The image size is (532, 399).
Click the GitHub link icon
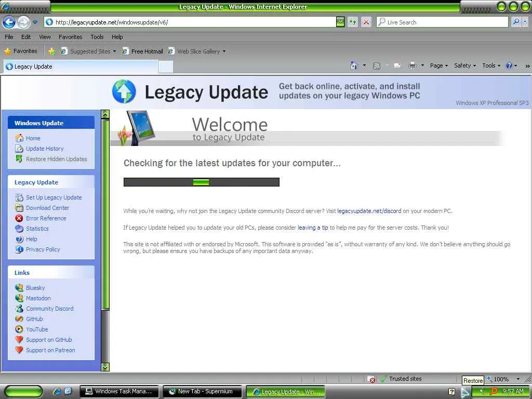19,319
